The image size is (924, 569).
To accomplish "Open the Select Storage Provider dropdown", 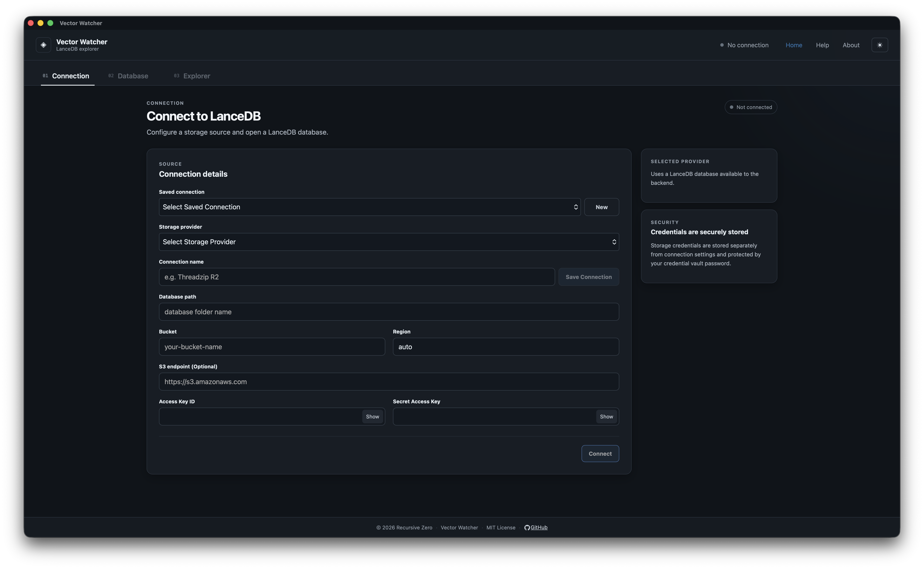I will [x=388, y=242].
